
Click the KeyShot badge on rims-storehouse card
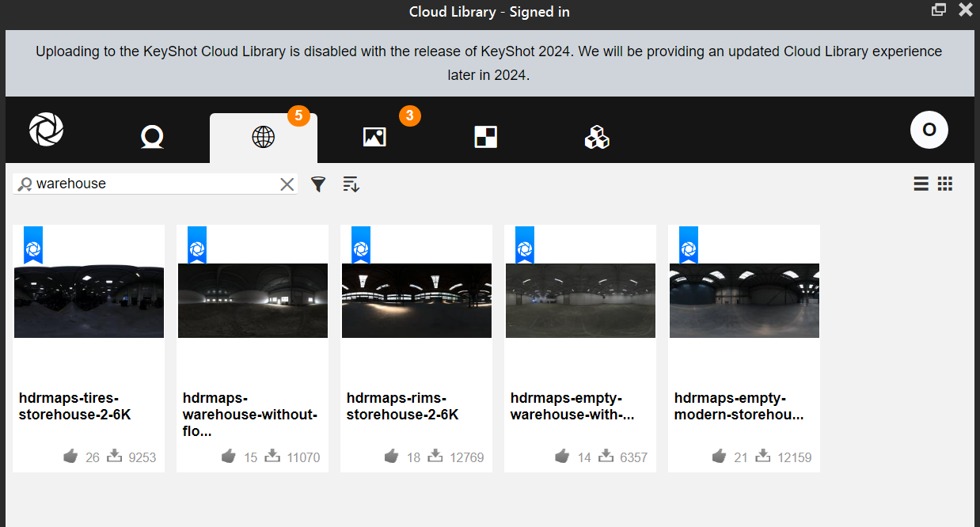[361, 245]
